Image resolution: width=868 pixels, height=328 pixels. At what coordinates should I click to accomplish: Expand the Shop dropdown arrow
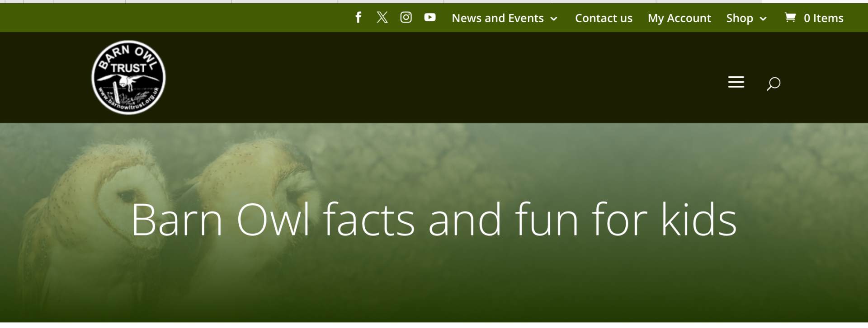(763, 19)
